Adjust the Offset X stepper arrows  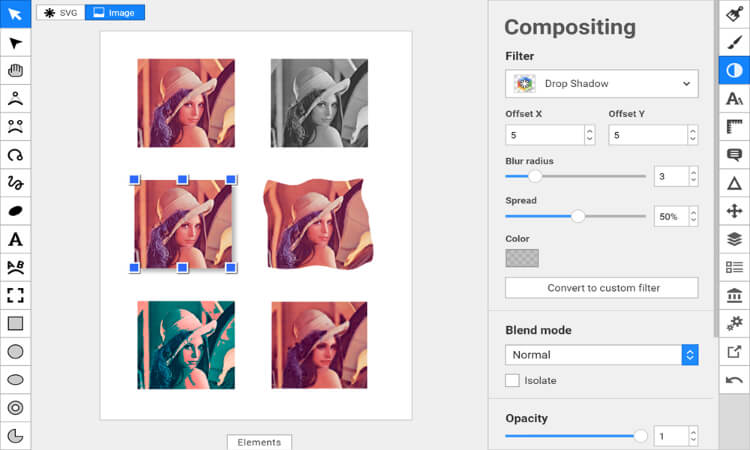click(589, 135)
